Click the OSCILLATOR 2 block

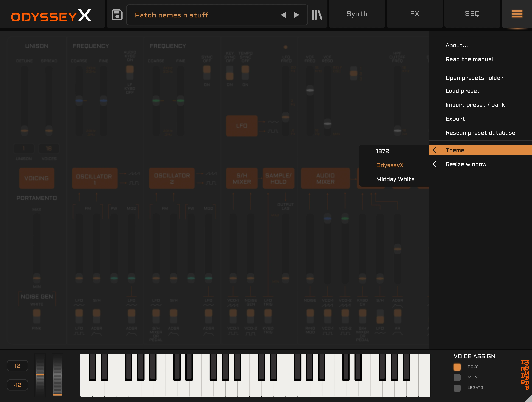172,178
